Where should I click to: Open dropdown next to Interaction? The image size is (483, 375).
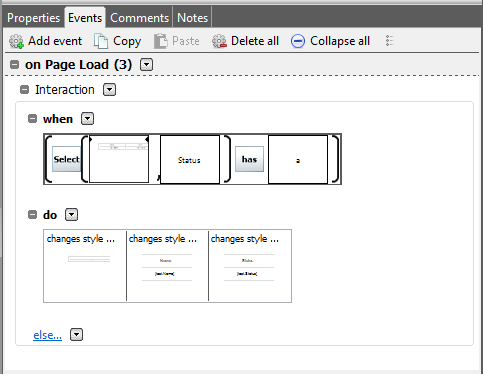tap(109, 89)
